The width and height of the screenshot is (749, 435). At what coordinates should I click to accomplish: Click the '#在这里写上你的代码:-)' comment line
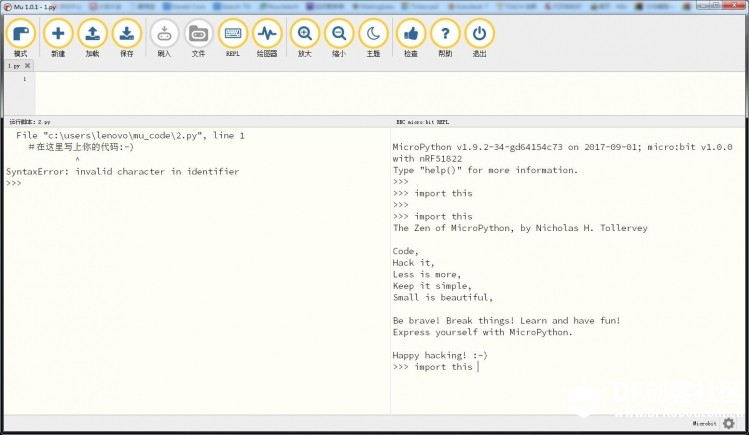click(81, 147)
